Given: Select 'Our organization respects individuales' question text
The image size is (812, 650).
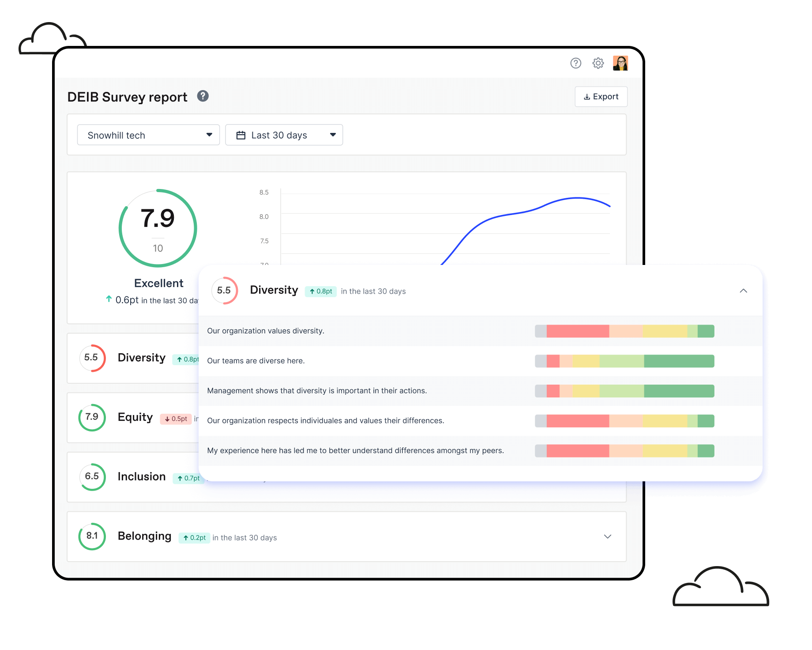Looking at the screenshot, I should pyautogui.click(x=326, y=421).
